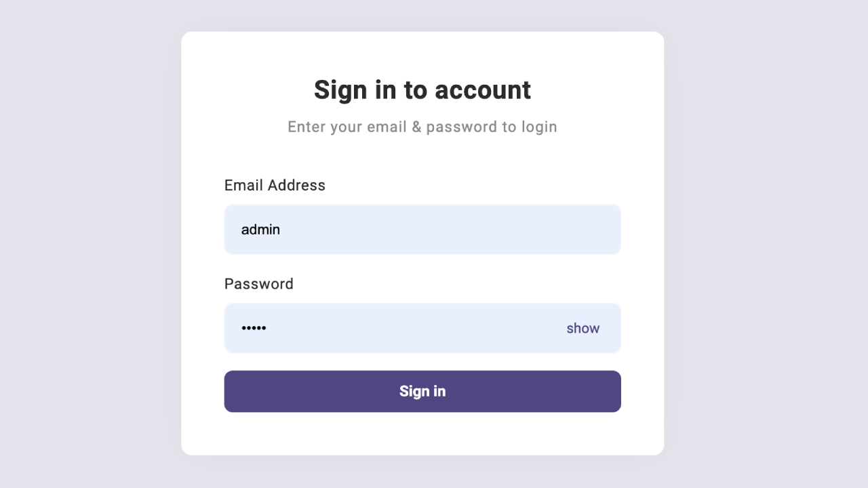Click the ampersand in the subtitle text

point(416,127)
